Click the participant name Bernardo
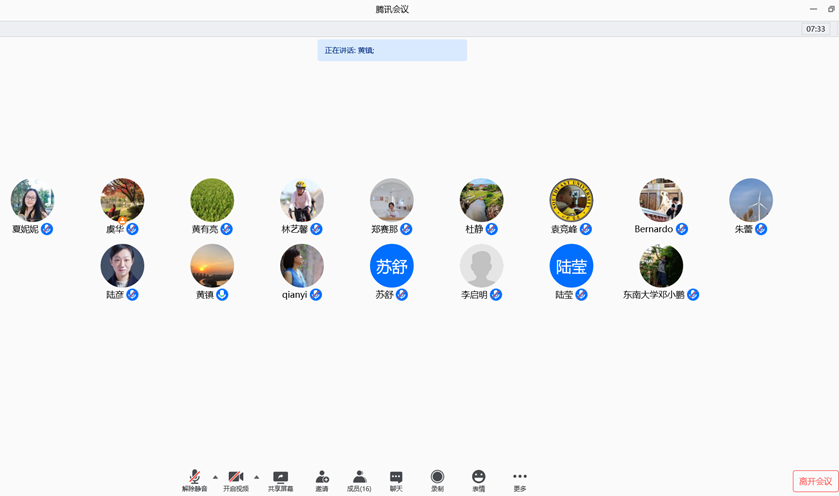 point(653,229)
